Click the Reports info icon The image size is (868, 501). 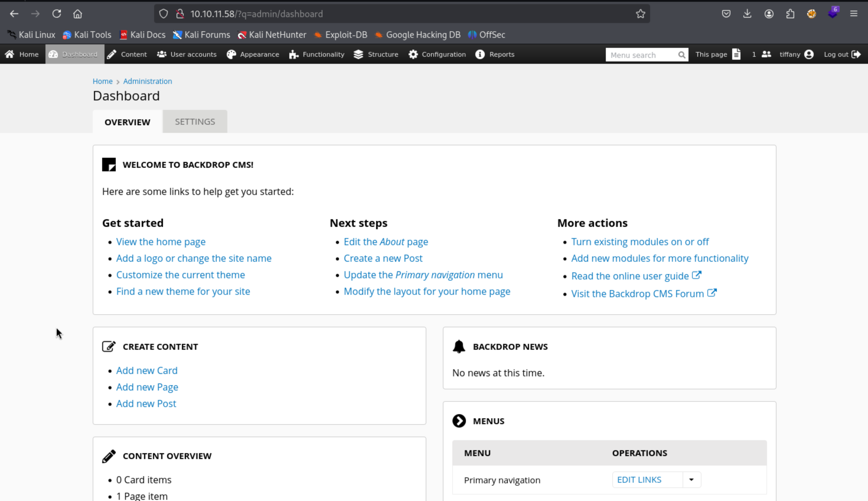click(480, 54)
